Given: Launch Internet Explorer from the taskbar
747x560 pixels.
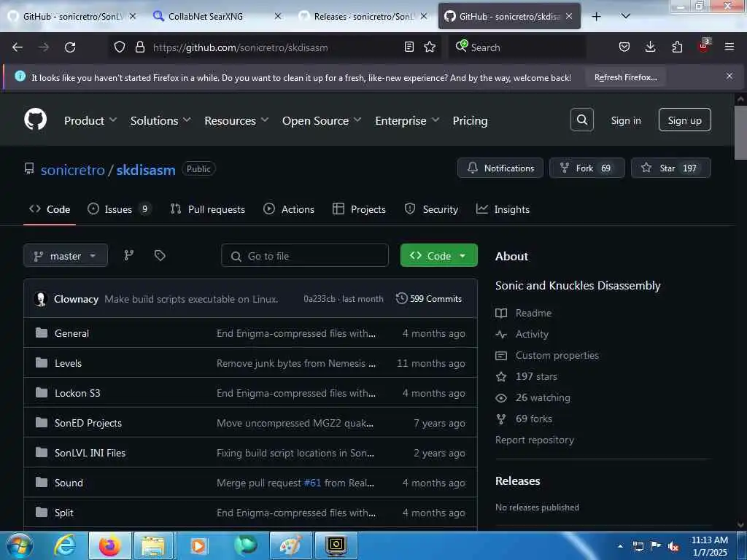Looking at the screenshot, I should (x=65, y=545).
